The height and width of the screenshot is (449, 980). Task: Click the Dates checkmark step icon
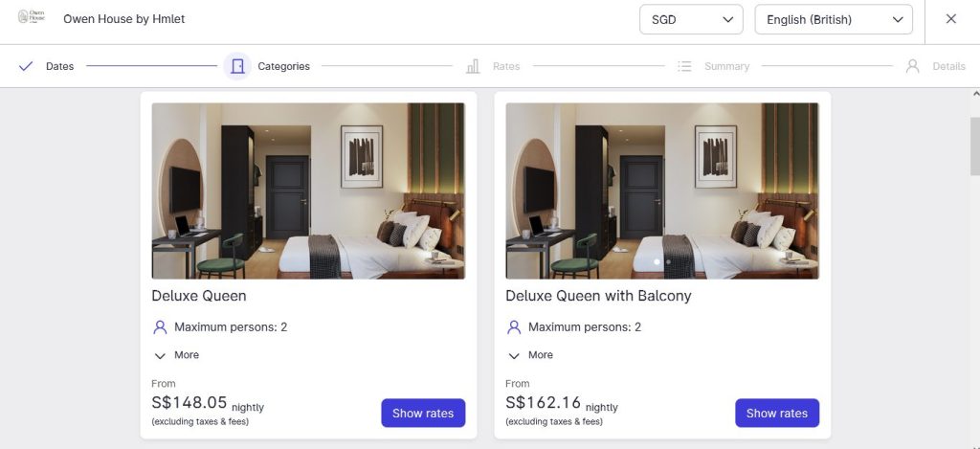pos(26,66)
